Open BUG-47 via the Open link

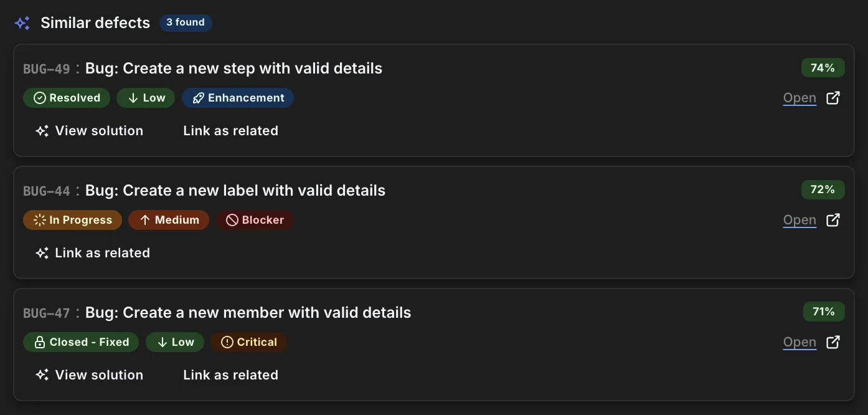pyautogui.click(x=800, y=342)
